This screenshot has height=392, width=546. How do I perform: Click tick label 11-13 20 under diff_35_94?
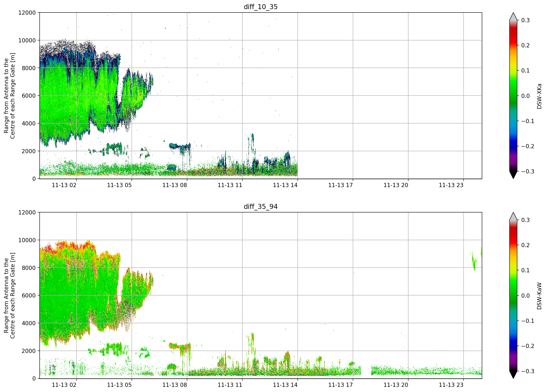pyautogui.click(x=396, y=385)
